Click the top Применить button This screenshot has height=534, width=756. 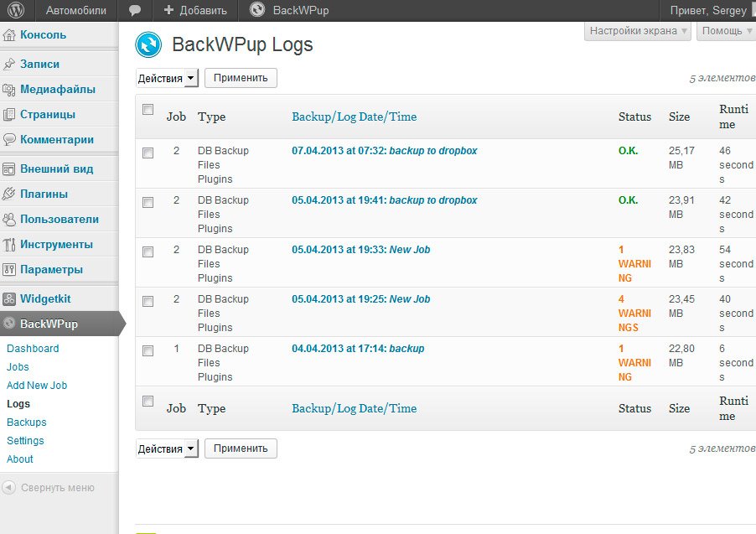coord(241,78)
